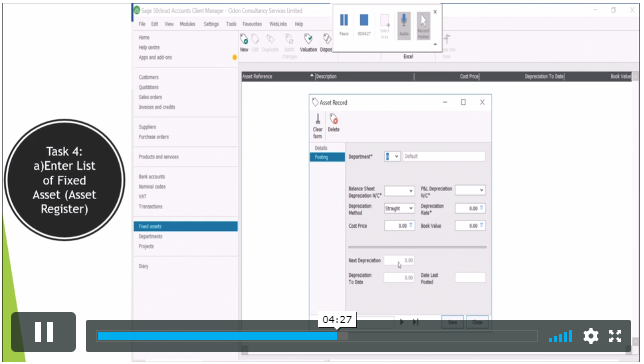Open Sales orders in the sidebar
Image resolution: width=644 pixels, height=364 pixels.
click(x=150, y=97)
